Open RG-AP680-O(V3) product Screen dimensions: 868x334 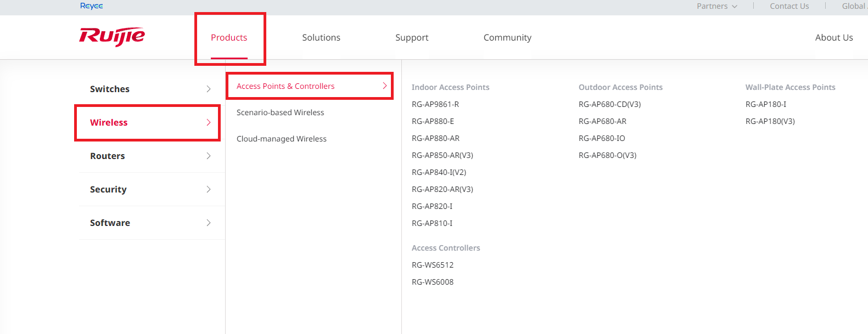[607, 155]
